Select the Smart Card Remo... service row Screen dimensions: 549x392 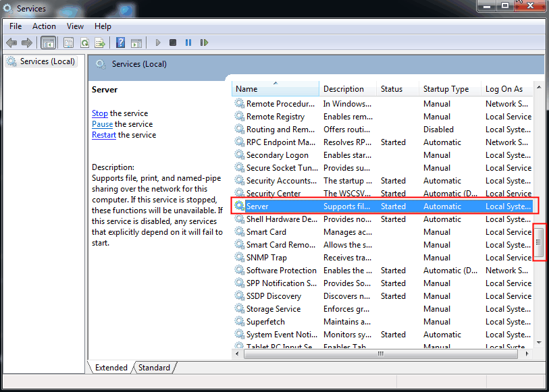pyautogui.click(x=382, y=244)
